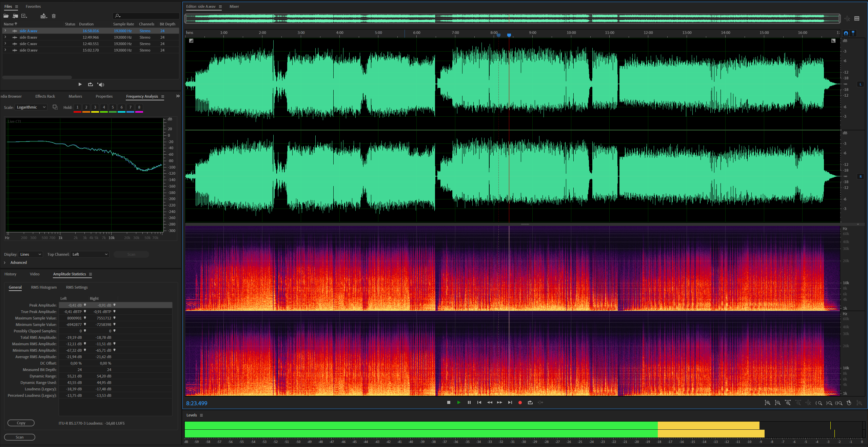Click the trash icon to close selected files

point(54,16)
